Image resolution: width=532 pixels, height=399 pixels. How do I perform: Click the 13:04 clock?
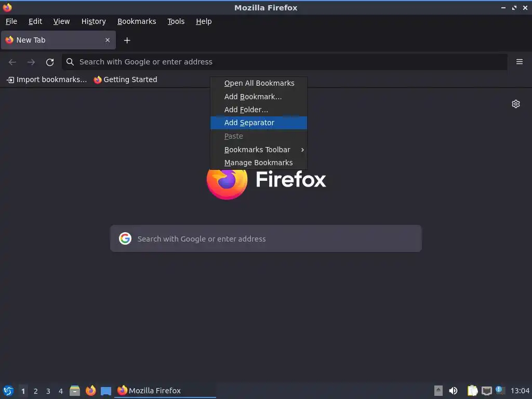tap(520, 391)
